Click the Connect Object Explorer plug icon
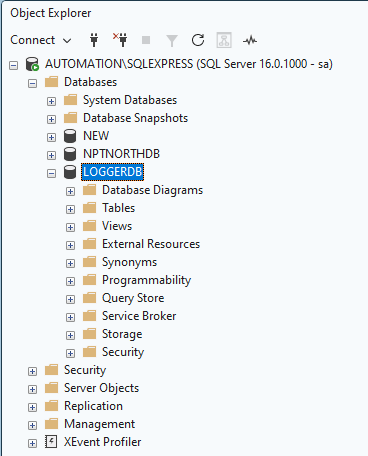Image resolution: width=368 pixels, height=456 pixels. tap(94, 40)
